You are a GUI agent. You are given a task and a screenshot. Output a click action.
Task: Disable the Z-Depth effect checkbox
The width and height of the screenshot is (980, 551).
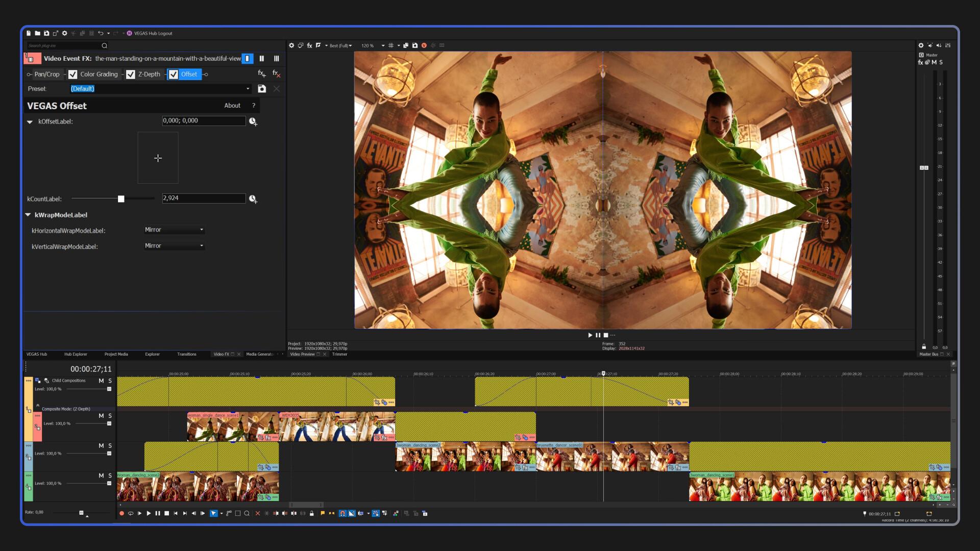point(131,74)
